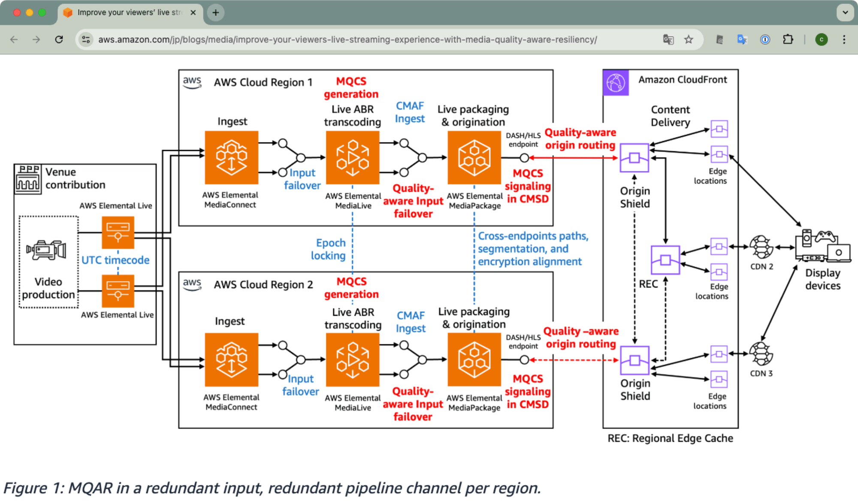This screenshot has width=858, height=504.
Task: Click the CDN 3 globe icon
Action: (x=761, y=353)
